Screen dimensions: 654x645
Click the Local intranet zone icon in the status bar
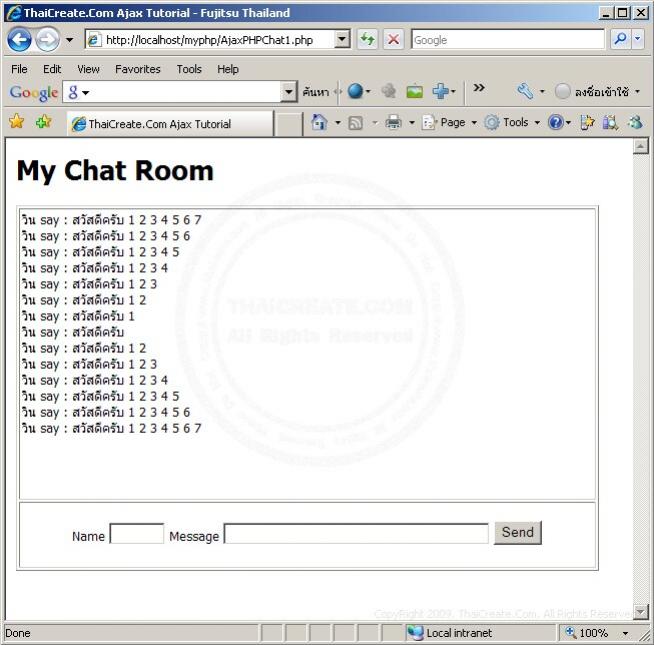point(415,633)
